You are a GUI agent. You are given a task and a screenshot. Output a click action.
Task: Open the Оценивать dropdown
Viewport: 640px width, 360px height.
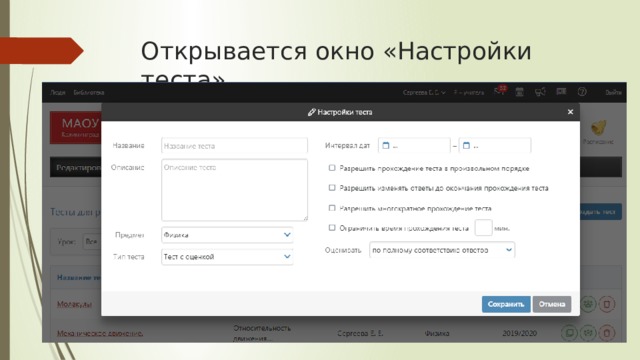tap(442, 250)
